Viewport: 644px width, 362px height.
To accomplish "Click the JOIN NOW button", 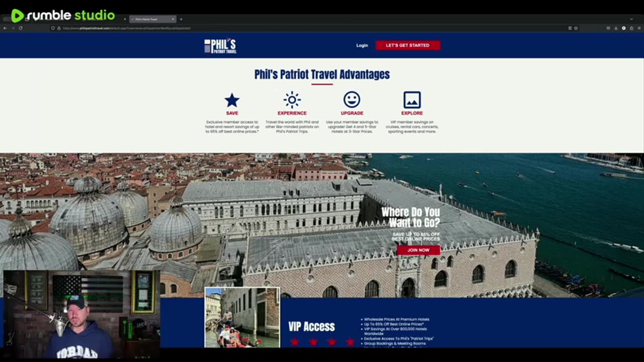I will [x=418, y=250].
